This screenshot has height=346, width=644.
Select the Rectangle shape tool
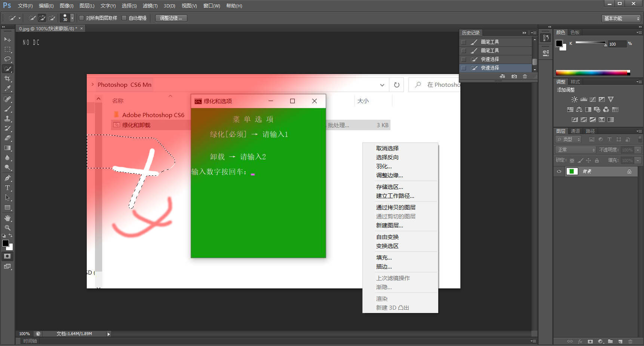[7, 207]
